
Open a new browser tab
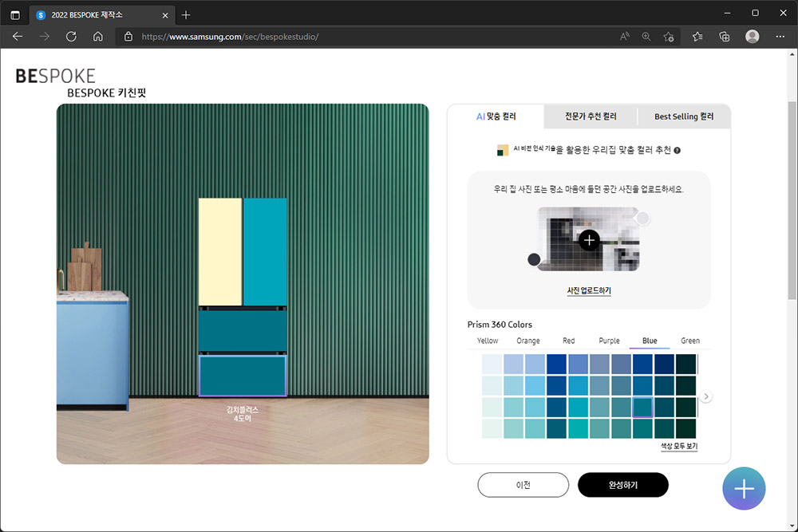click(186, 15)
